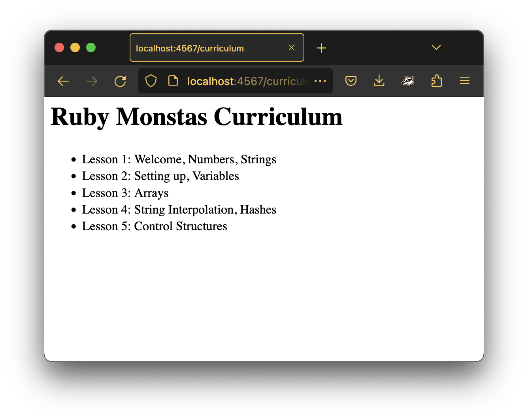Click the back navigation arrow
This screenshot has height=420, width=528.
(63, 81)
